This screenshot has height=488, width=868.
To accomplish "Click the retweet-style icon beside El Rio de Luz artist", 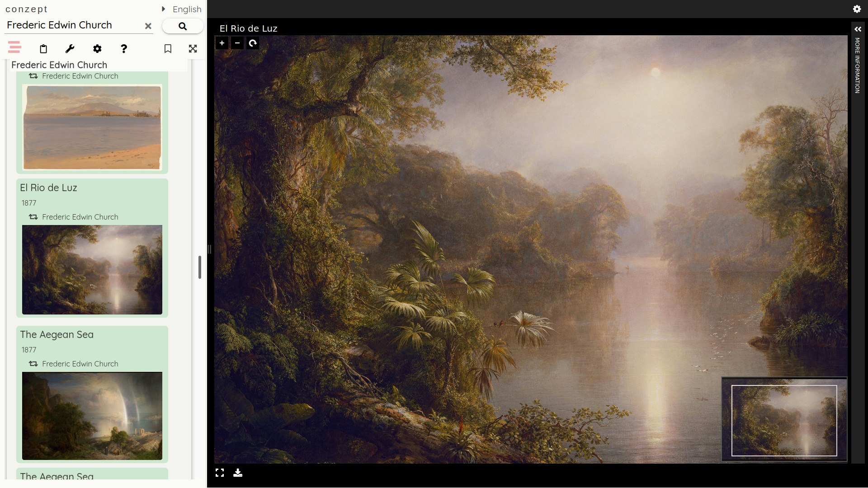I will coord(33,217).
